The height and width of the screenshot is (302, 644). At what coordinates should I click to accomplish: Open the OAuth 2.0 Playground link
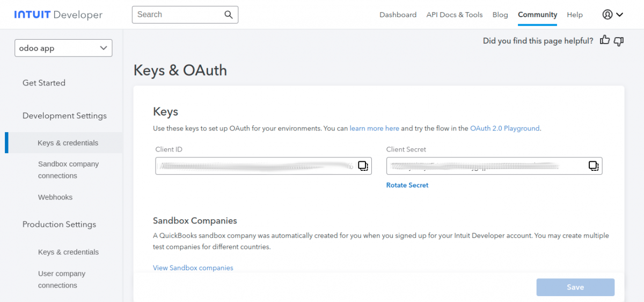(505, 128)
